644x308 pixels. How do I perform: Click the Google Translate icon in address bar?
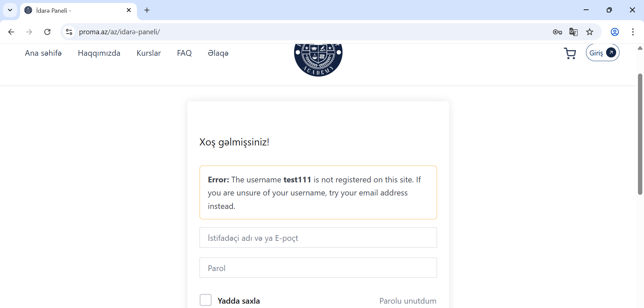[x=573, y=32]
